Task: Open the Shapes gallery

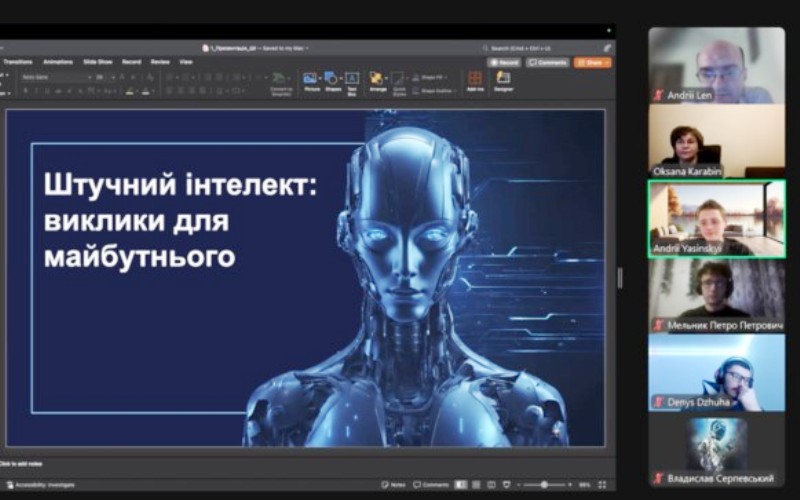Action: tap(332, 80)
